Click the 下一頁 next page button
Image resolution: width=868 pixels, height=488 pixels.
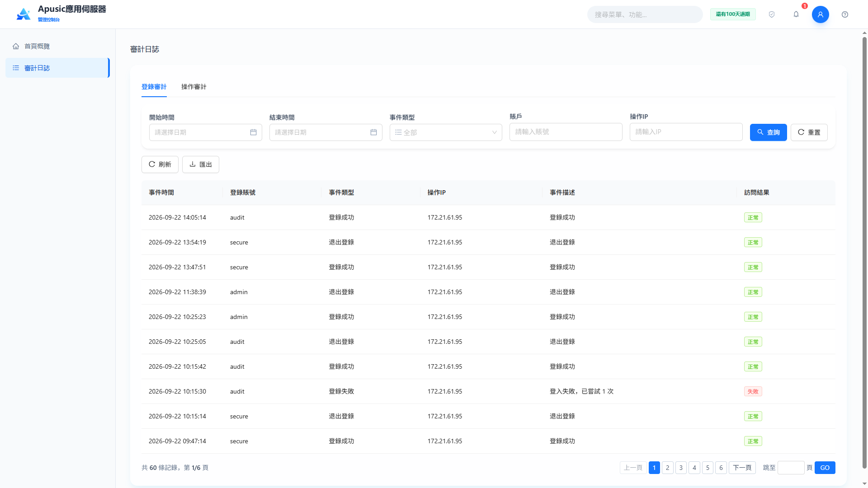pyautogui.click(x=742, y=468)
